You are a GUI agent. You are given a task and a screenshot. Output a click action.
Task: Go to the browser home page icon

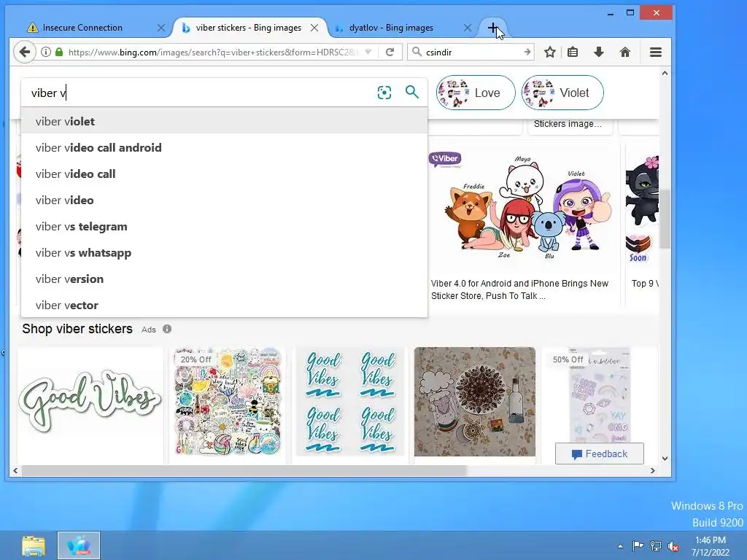(x=625, y=52)
